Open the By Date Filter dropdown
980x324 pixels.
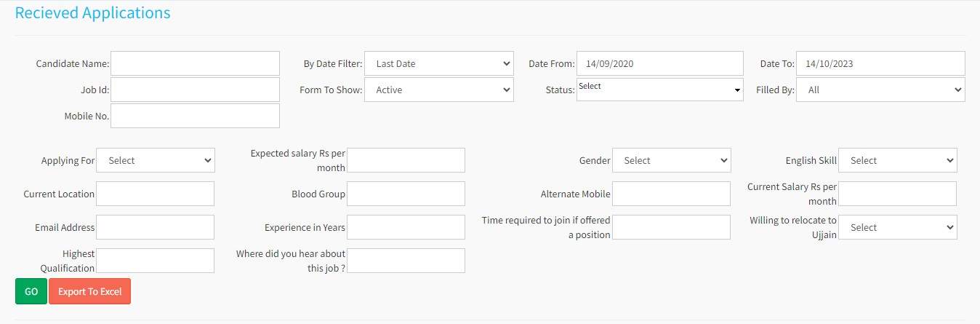[x=438, y=63]
